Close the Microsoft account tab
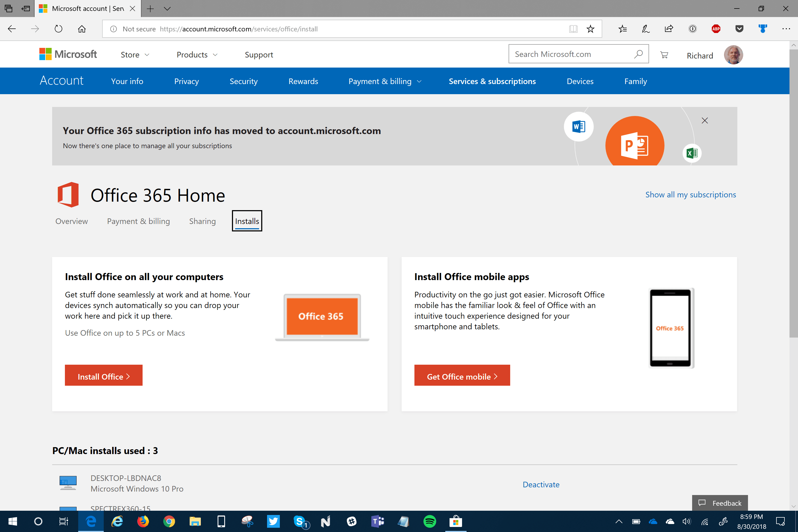Screen dimensions: 798x532 (133, 9)
